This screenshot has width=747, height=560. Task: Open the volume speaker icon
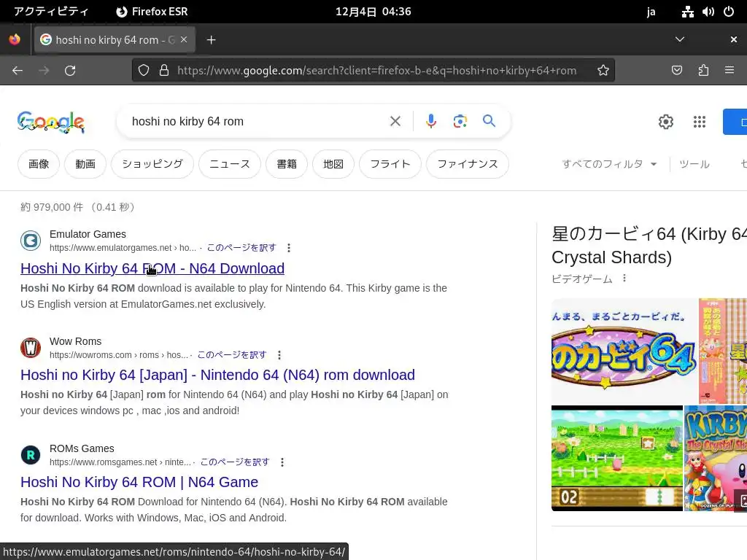point(708,12)
